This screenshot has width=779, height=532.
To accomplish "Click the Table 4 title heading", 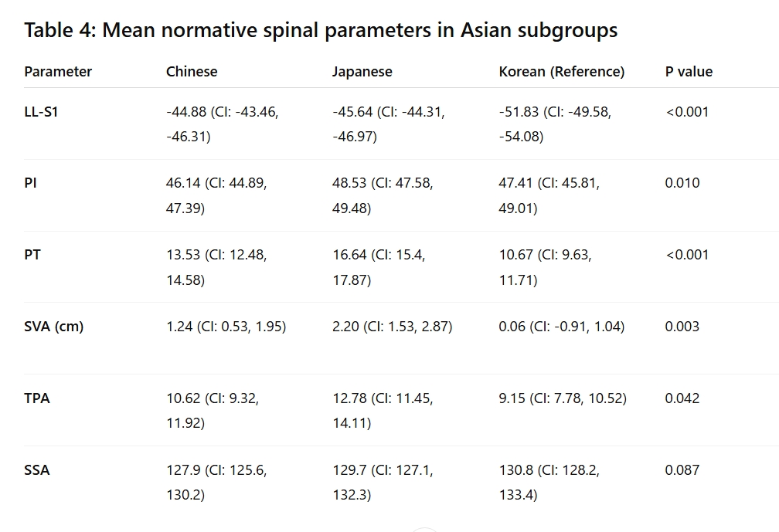I will pos(321,30).
